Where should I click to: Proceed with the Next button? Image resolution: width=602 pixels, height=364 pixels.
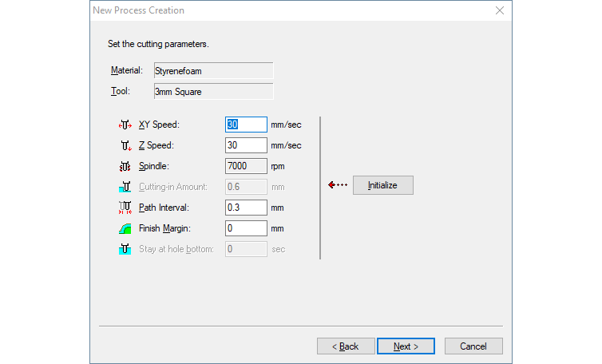pyautogui.click(x=405, y=346)
